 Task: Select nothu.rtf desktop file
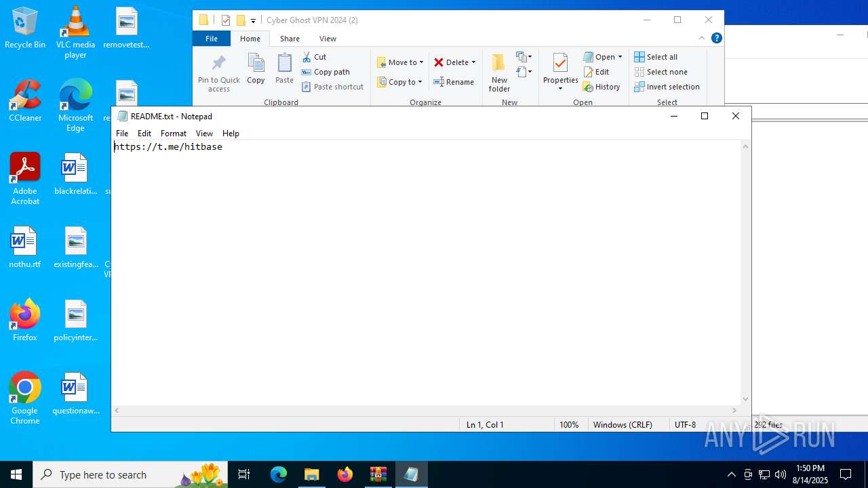(x=25, y=248)
